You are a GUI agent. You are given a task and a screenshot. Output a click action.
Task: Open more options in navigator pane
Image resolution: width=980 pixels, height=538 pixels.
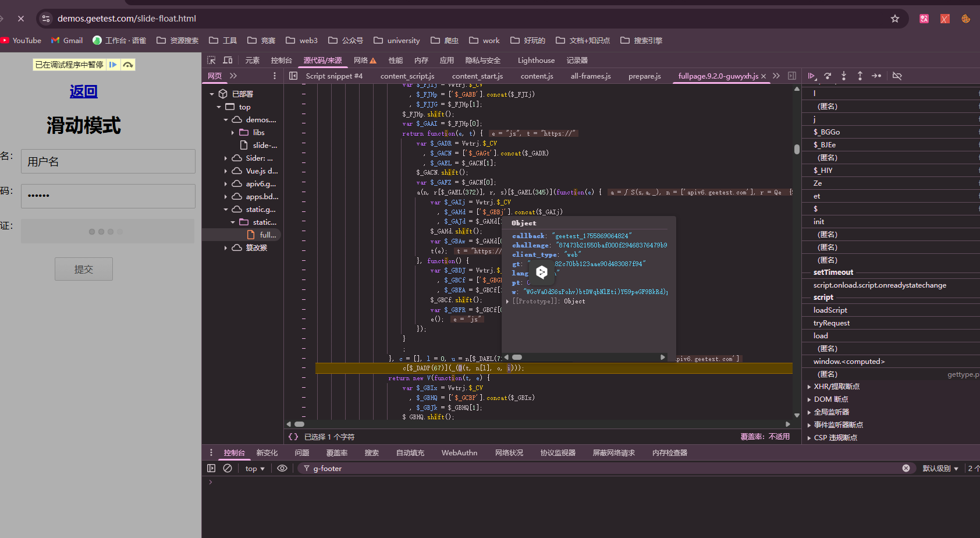click(x=275, y=76)
